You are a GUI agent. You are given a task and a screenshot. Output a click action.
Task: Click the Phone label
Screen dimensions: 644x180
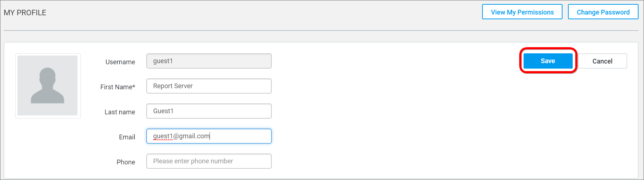(126, 162)
